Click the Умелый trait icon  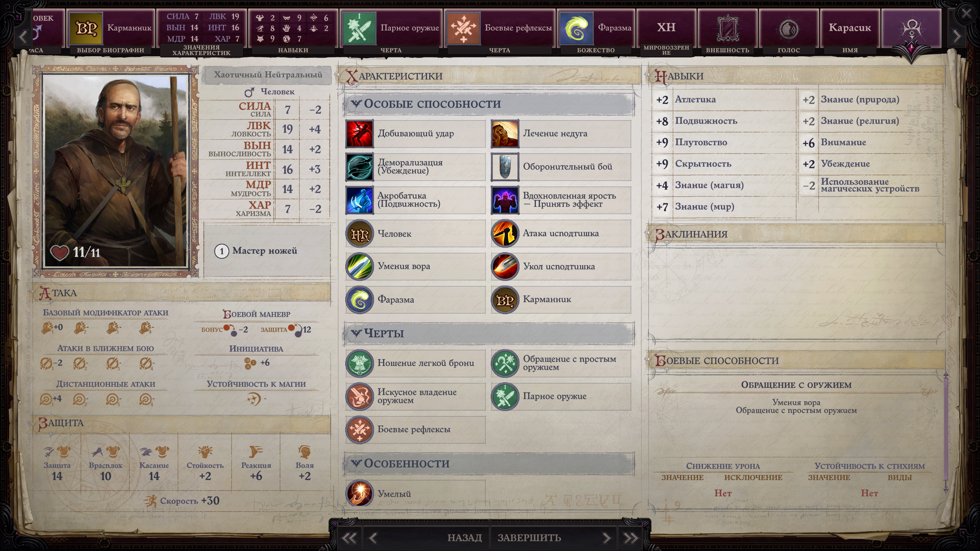click(359, 493)
